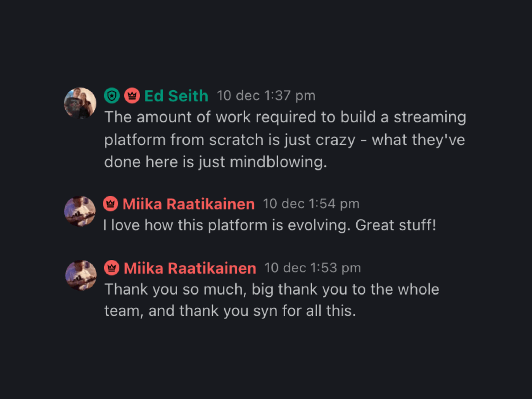Click Miika Raatikainen's name on the 1:54 pm message
Viewport: 532px width, 399px height.
[x=188, y=204]
